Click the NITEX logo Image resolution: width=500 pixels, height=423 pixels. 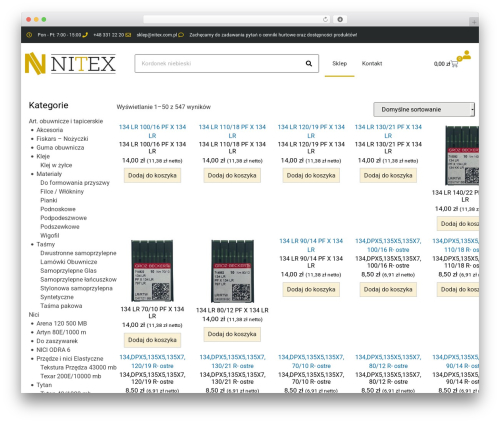pos(70,63)
